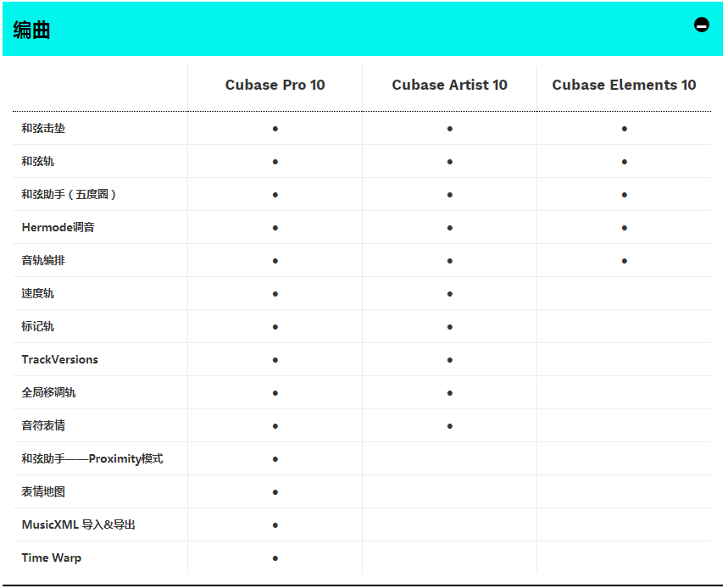
Task: Click the Time Warp row label
Action: (x=51, y=557)
